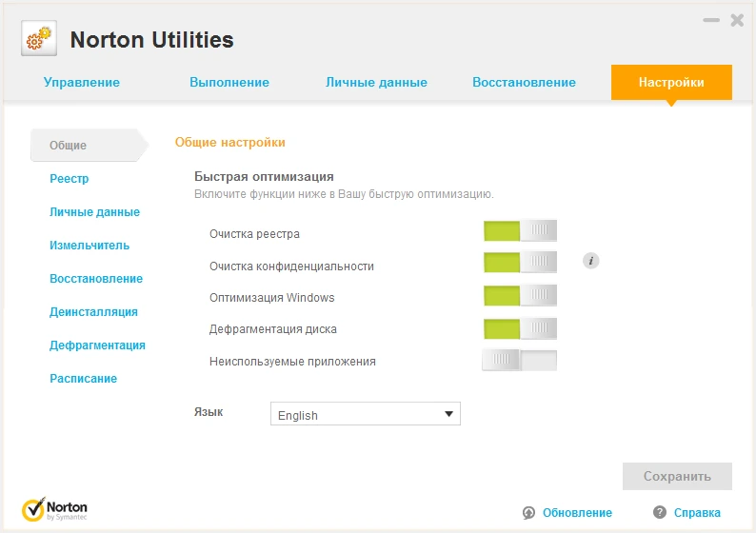Select Общие in the settings sidebar
Image resolution: width=756 pixels, height=533 pixels.
(90, 145)
